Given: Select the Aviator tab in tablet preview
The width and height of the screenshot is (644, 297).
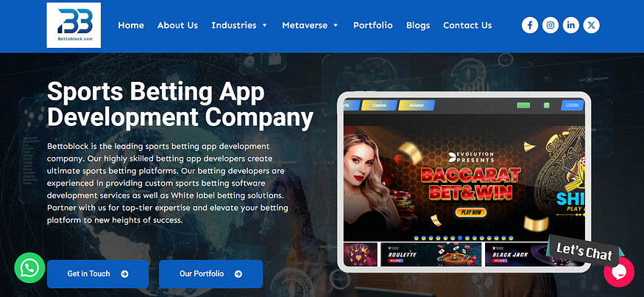Looking at the screenshot, I should pyautogui.click(x=417, y=105).
